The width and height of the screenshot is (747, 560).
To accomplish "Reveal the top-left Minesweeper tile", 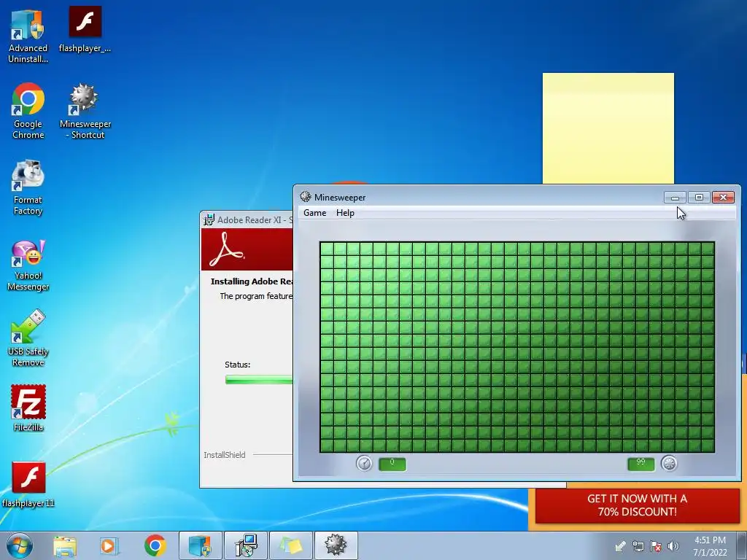I will point(327,249).
